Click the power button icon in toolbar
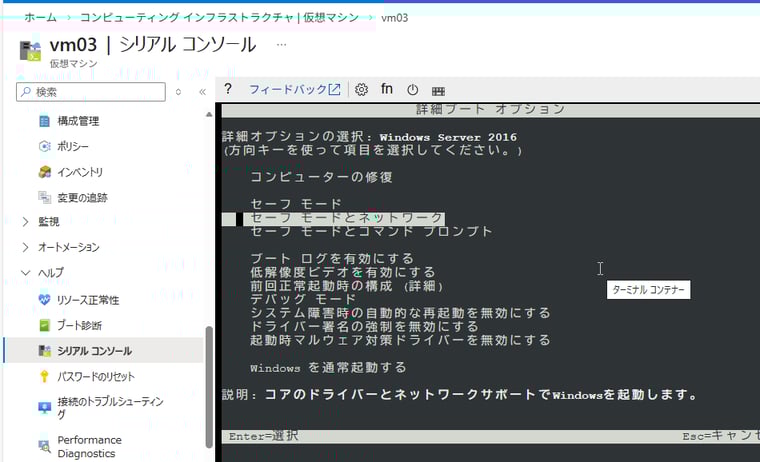Image resolution: width=760 pixels, height=462 pixels. coord(412,90)
